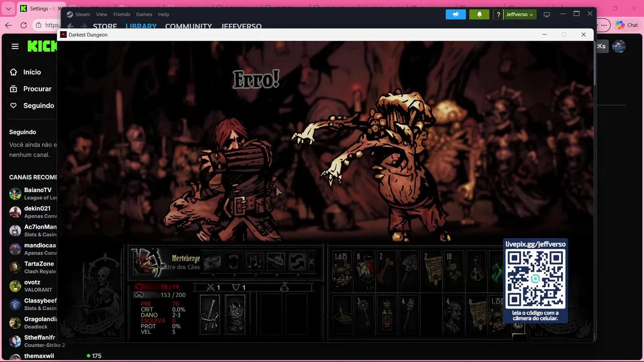Open the Ac7ionMan recommended channel
644x362 pixels.
[x=33, y=231]
